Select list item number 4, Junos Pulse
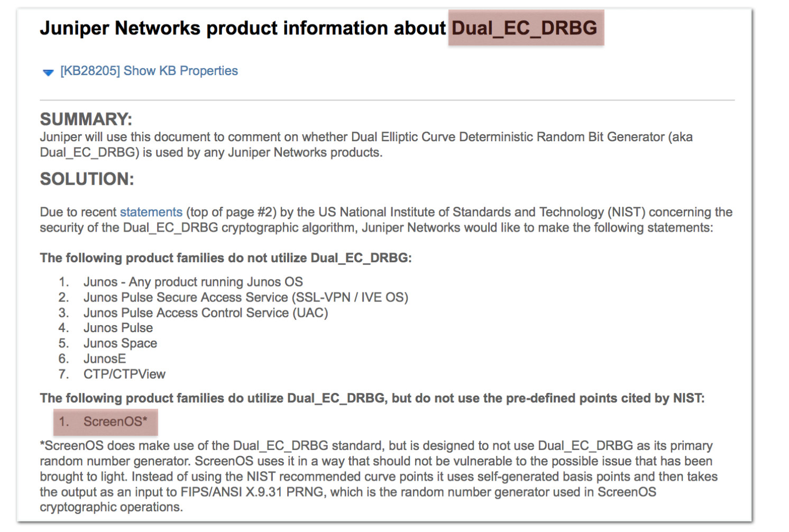The image size is (789, 532). [118, 328]
